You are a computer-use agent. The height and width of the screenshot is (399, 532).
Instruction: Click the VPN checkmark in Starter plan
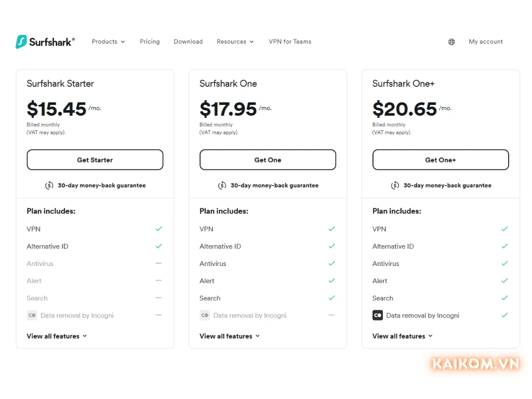(159, 229)
